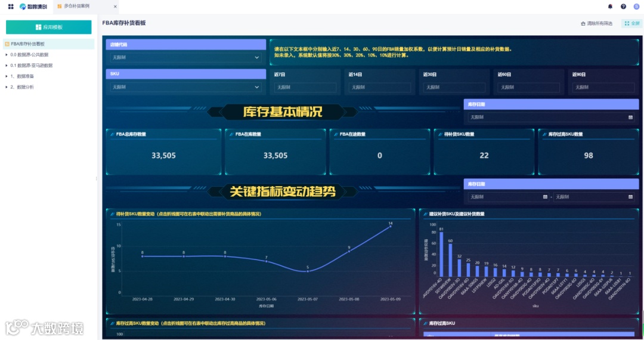The image size is (644, 340).
Task: Expand the 0.0 数据源-公共数据 node
Action: 6,55
